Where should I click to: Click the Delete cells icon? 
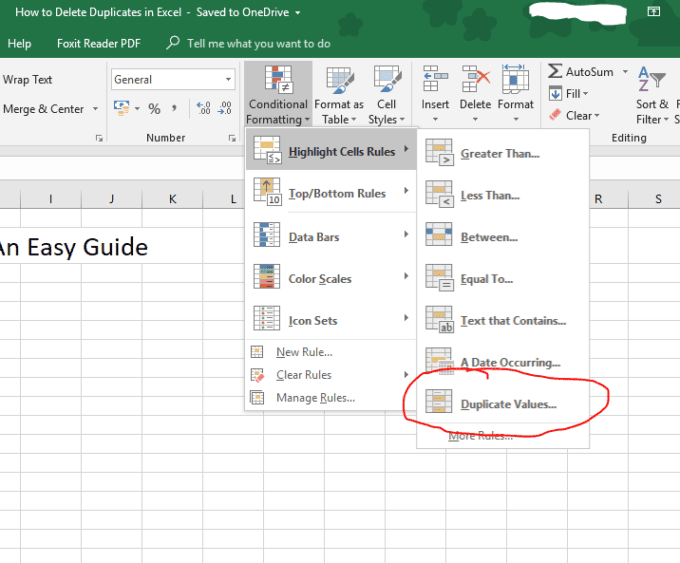pyautogui.click(x=475, y=80)
